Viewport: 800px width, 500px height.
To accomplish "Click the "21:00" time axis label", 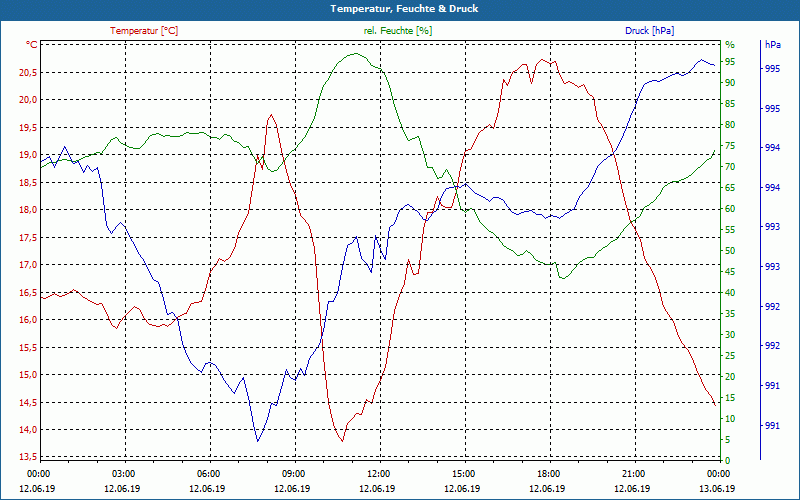I will (633, 474).
